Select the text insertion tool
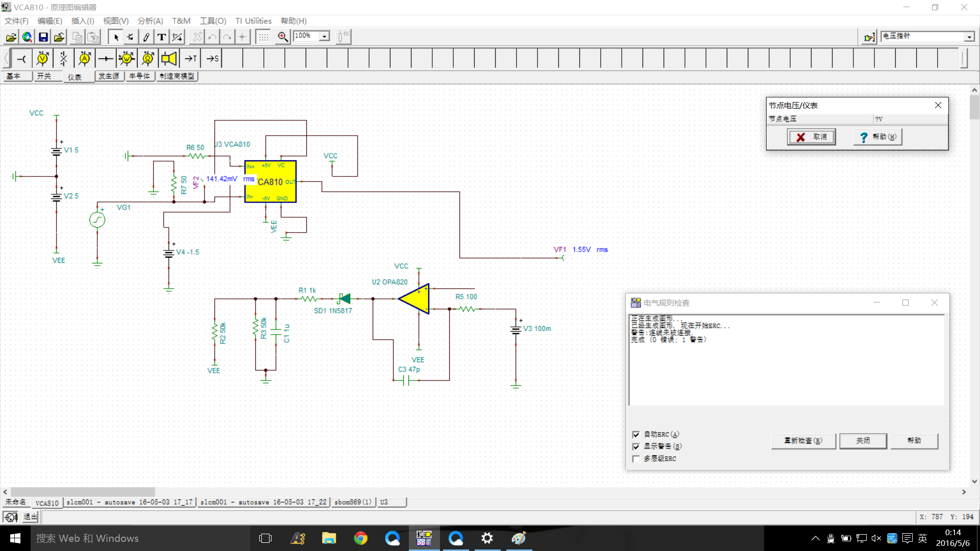Image resolution: width=980 pixels, height=551 pixels. pos(161,37)
